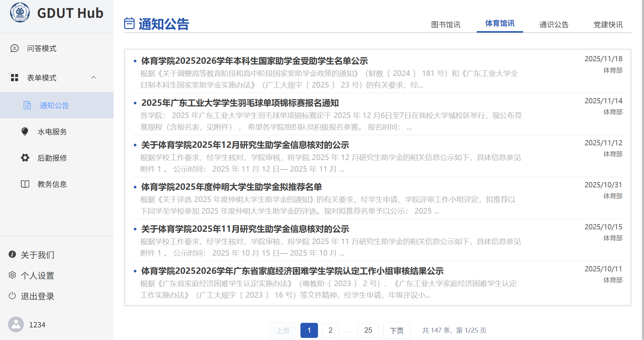Open 个人设置 settings icon

(12, 275)
